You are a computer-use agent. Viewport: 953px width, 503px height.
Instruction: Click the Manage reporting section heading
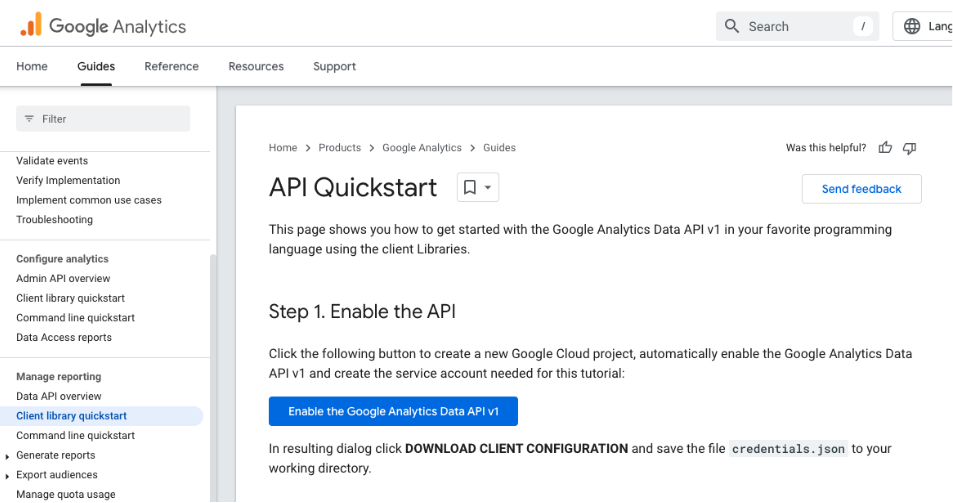(58, 377)
